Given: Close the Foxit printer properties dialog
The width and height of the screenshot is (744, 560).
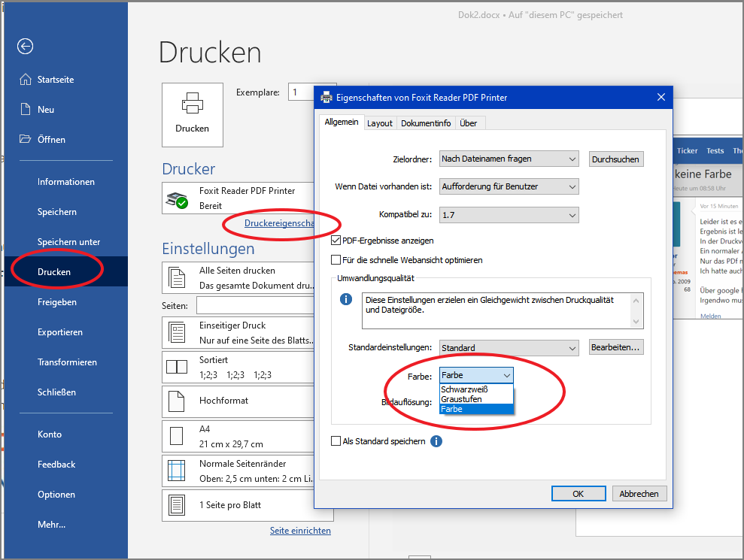Looking at the screenshot, I should point(661,97).
